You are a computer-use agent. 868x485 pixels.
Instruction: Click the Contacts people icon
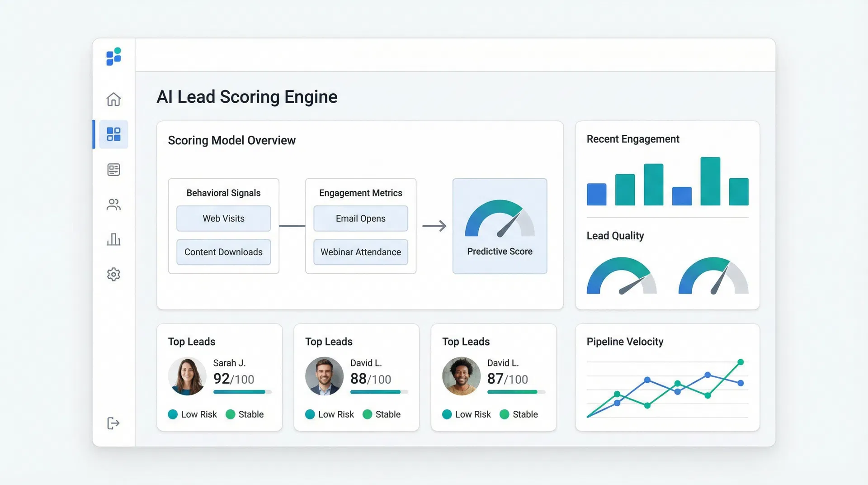pyautogui.click(x=113, y=204)
